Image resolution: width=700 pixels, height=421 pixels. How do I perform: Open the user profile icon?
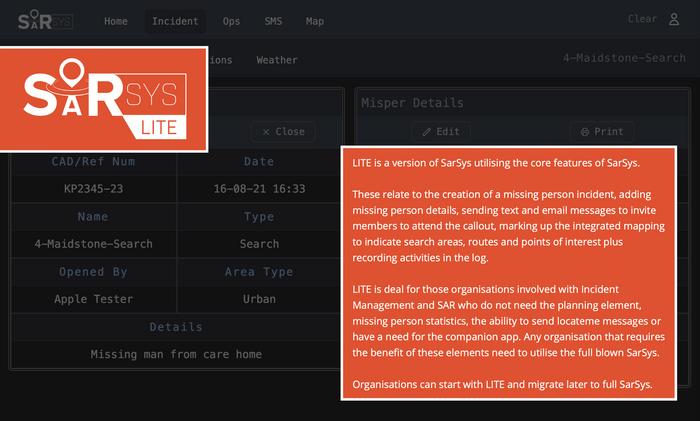[674, 19]
